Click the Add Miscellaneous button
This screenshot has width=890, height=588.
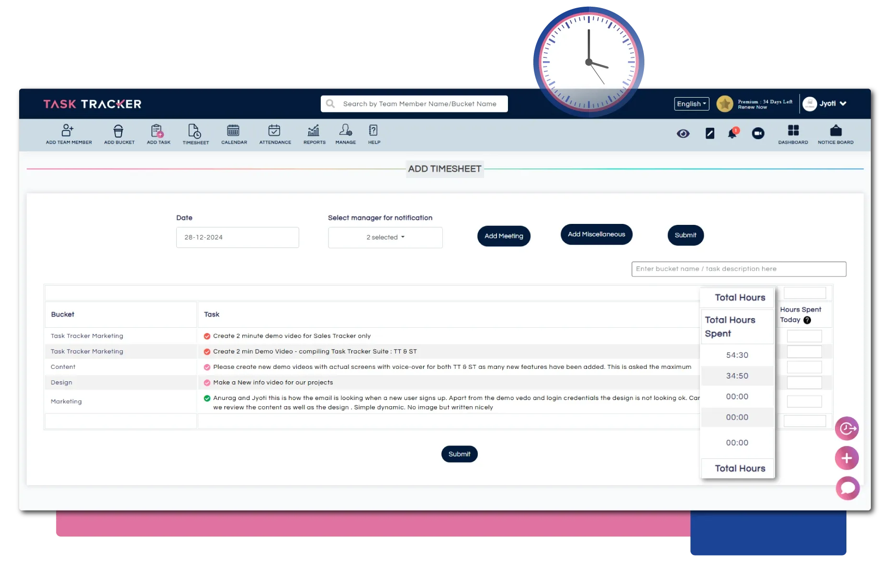(x=596, y=234)
